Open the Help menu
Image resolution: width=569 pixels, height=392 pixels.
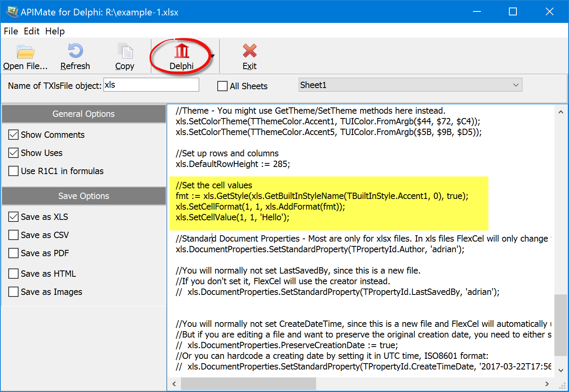55,31
